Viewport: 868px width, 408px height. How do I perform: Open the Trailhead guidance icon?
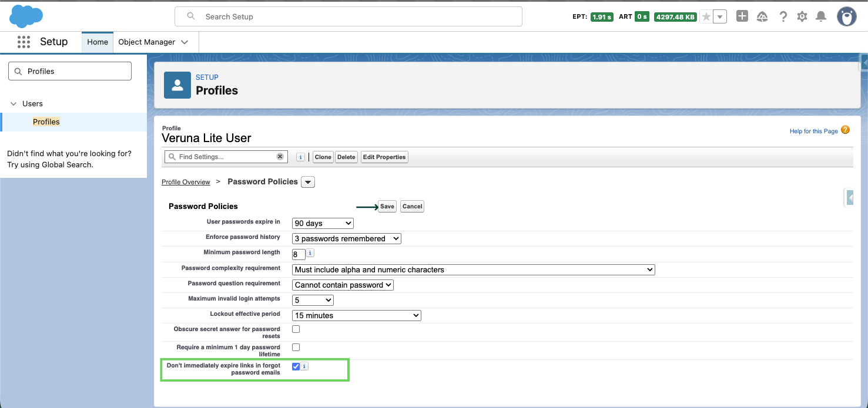(x=762, y=16)
